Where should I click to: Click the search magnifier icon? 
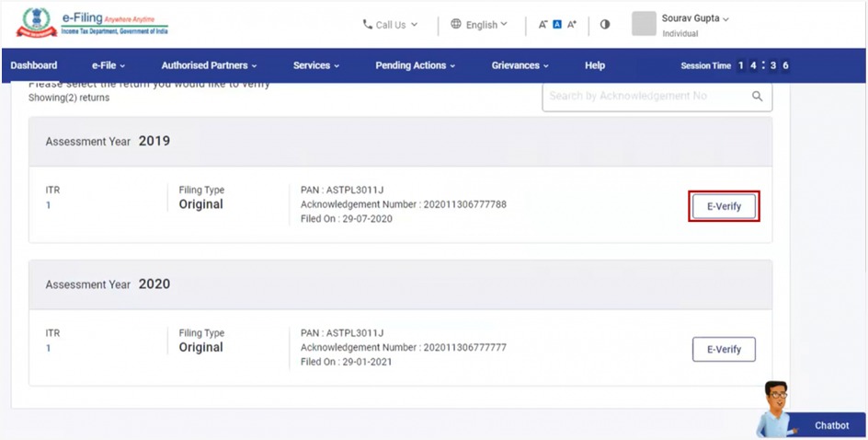coord(758,96)
